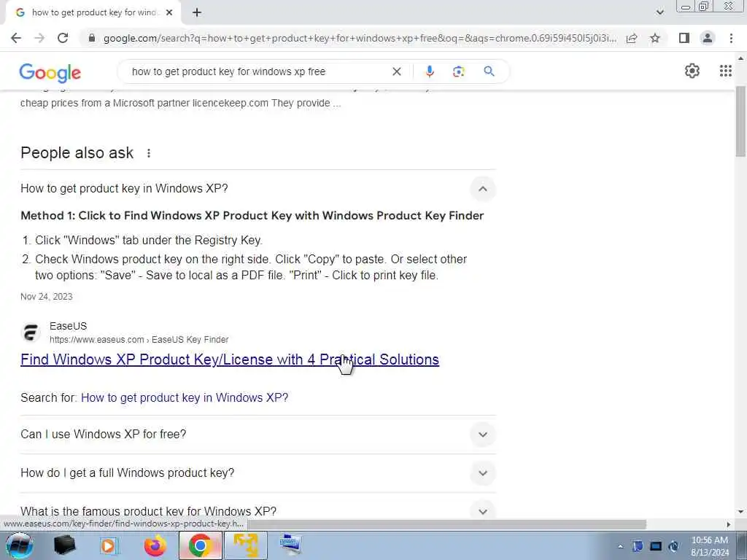Open tab search dropdown arrow
This screenshot has width=747, height=560.
pyautogui.click(x=659, y=12)
